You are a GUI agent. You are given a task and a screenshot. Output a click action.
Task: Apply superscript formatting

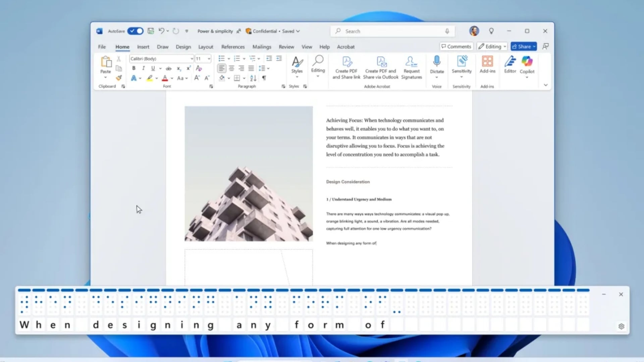click(189, 68)
